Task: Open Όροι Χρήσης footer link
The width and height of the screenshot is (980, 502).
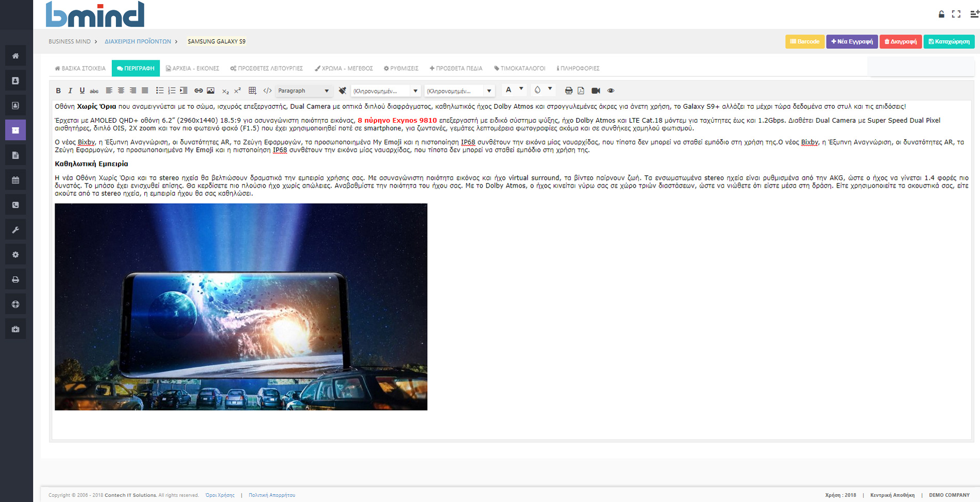Action: 220,495
